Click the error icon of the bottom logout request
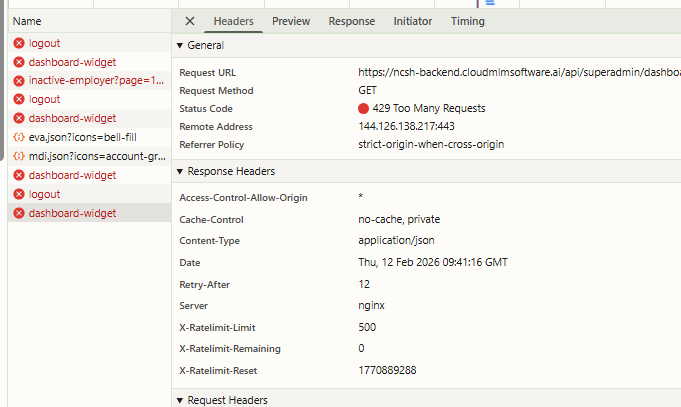Screen dimensions: 681x407 [19, 194]
